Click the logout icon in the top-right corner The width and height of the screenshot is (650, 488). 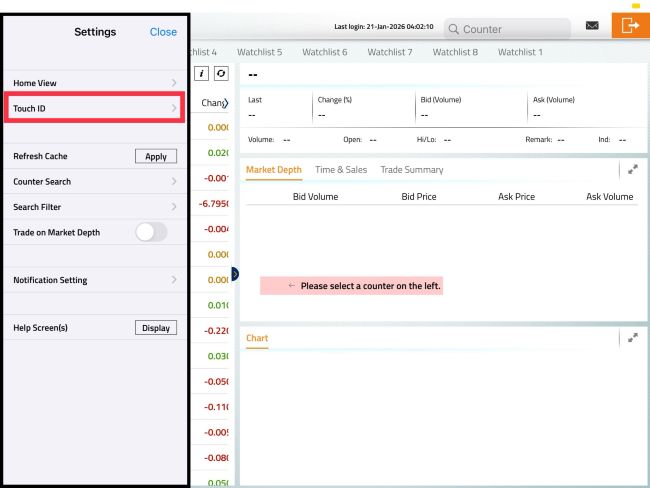pyautogui.click(x=630, y=26)
